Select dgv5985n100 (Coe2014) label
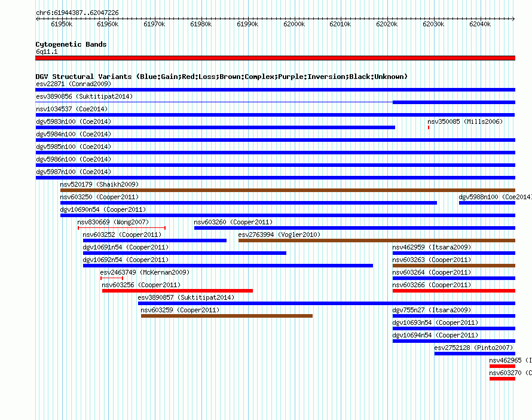 click(74, 147)
